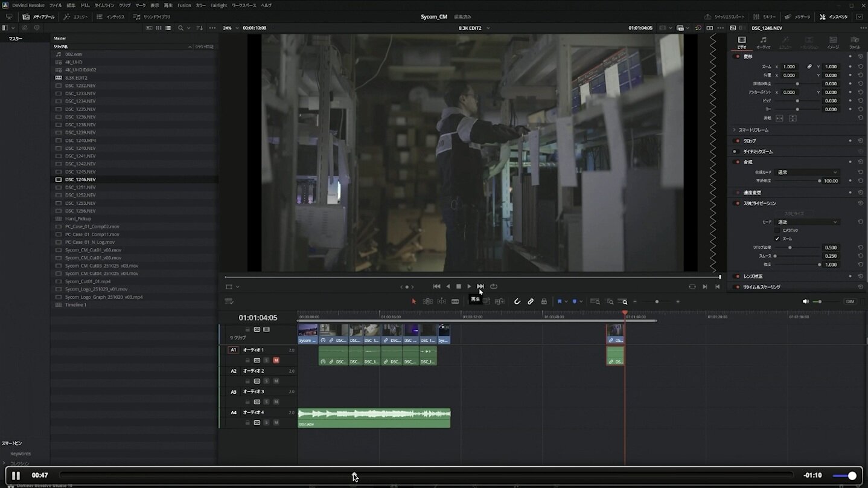Enable the ダイナミックズーム toggle
868x488 pixels.
(x=736, y=152)
